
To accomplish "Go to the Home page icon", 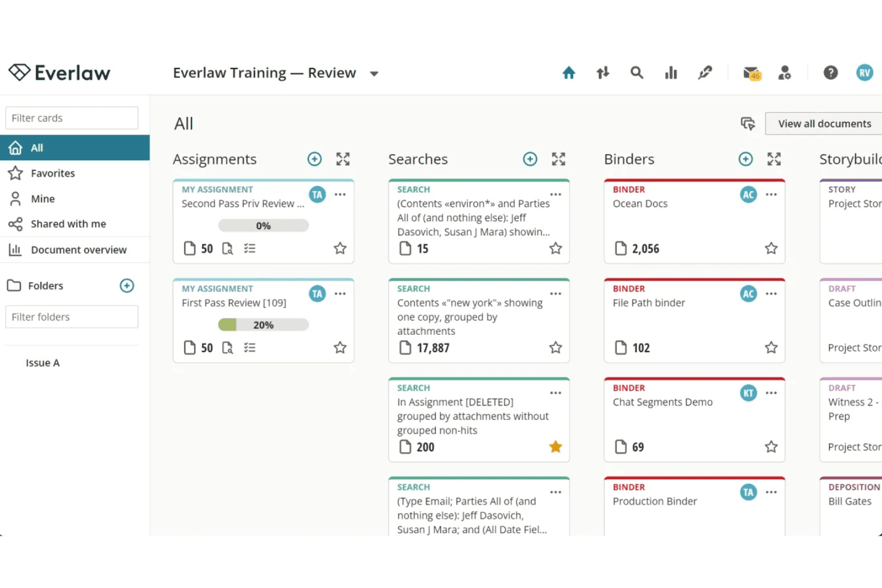I will 569,73.
